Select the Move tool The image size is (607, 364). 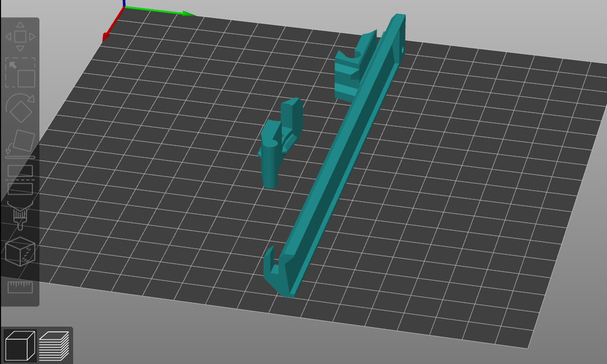tap(20, 37)
